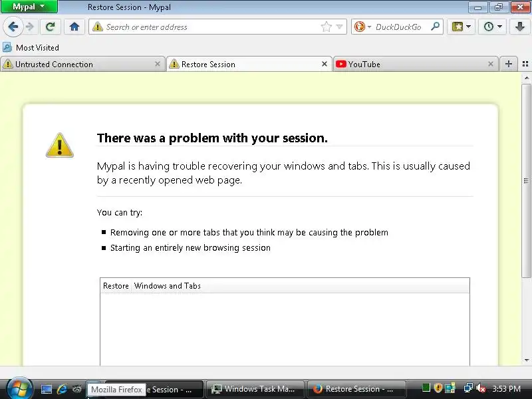Screen dimensions: 532x399
Task: Open the Mypal application menu button
Action: pos(29,7)
